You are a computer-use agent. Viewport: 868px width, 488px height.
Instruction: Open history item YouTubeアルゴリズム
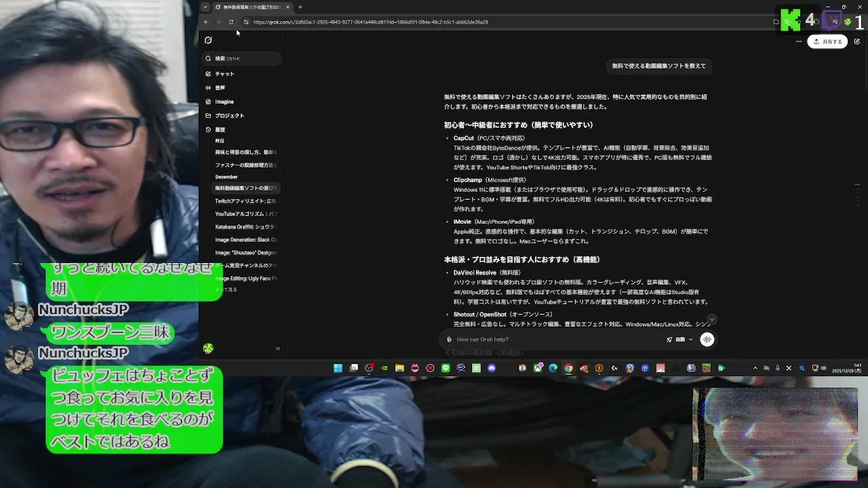[246, 214]
